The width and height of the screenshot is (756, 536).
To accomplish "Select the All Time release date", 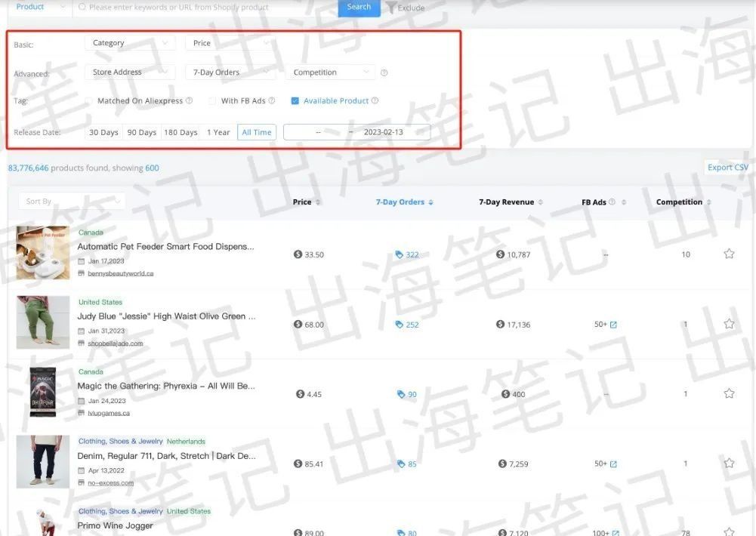I will click(257, 132).
